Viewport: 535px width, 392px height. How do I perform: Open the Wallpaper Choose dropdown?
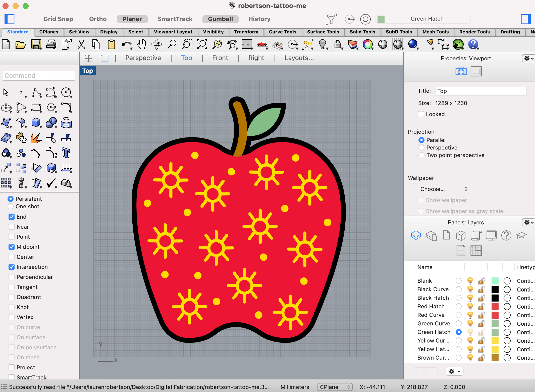coord(444,189)
